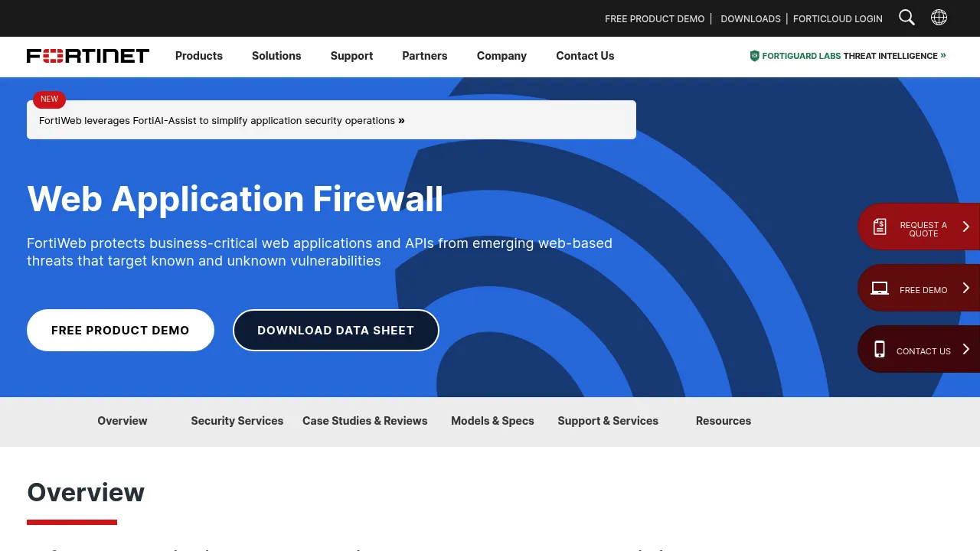
Task: Open Contact Us in main navigation
Action: pyautogui.click(x=585, y=56)
